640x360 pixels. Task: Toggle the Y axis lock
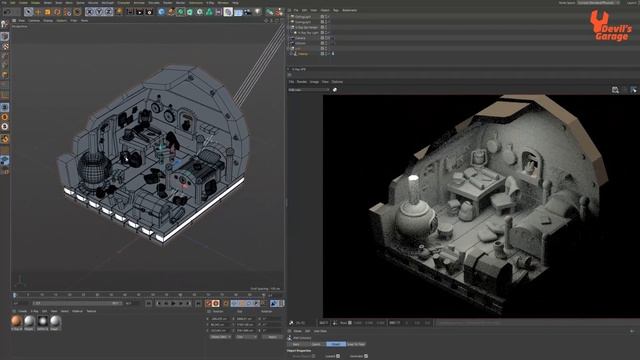99,12
